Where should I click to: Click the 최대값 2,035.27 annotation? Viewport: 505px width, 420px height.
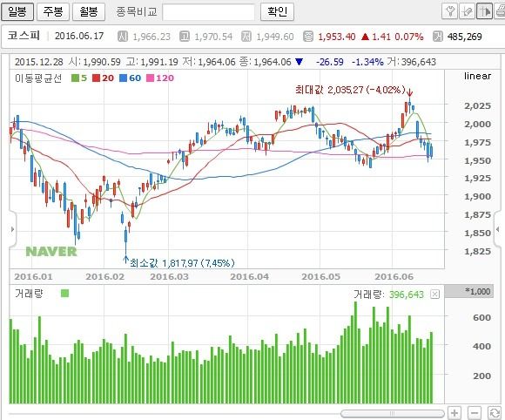click(x=350, y=90)
